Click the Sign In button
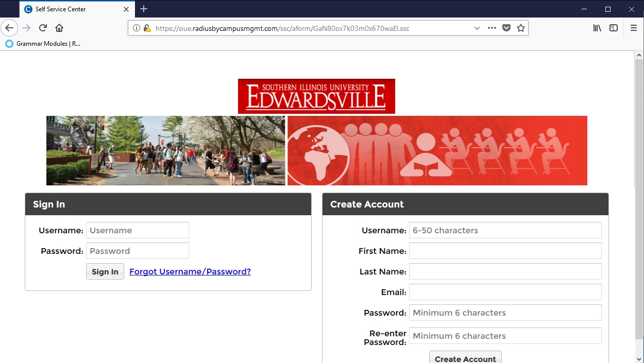This screenshot has width=644, height=363. (105, 272)
